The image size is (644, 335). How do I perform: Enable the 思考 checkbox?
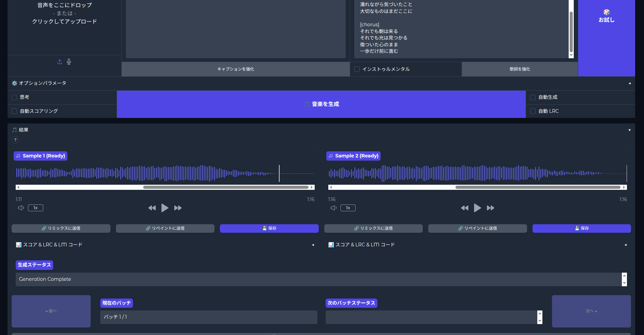click(x=14, y=97)
